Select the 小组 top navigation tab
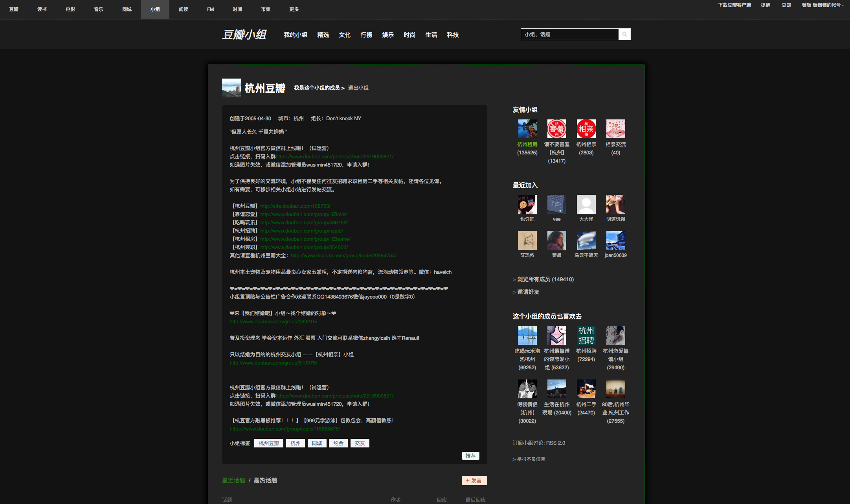Screen dimensions: 850x504 point(155,9)
